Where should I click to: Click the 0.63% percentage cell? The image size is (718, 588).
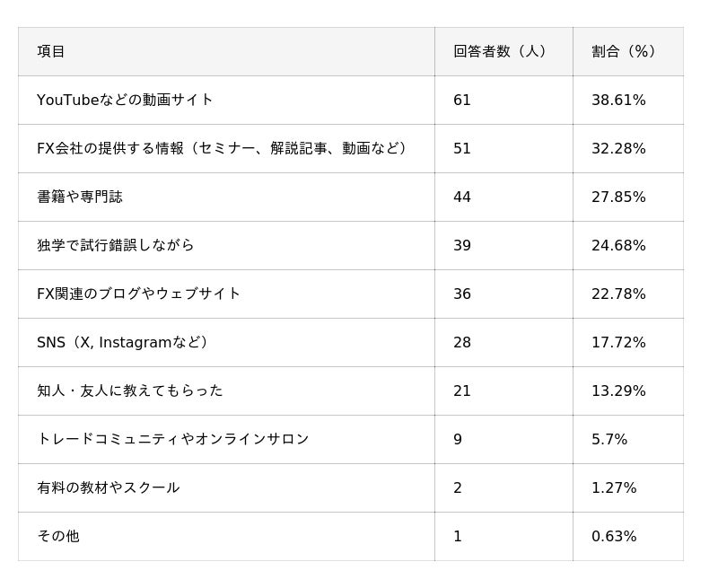coord(614,536)
